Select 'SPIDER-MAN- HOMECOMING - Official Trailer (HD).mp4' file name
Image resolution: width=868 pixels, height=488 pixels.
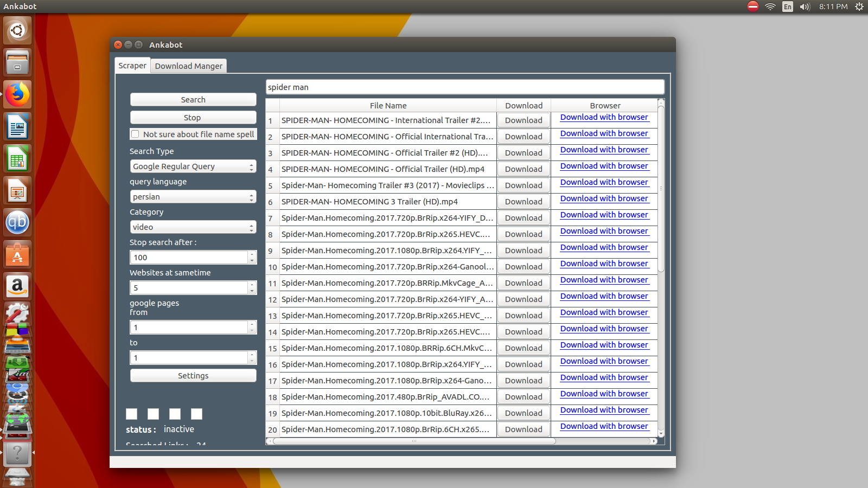coord(388,169)
